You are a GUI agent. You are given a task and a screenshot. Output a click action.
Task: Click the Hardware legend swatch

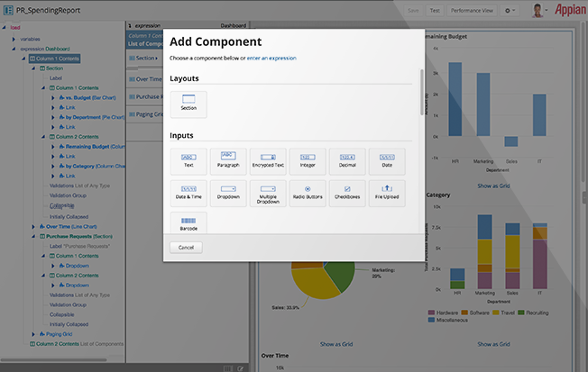pos(431,313)
